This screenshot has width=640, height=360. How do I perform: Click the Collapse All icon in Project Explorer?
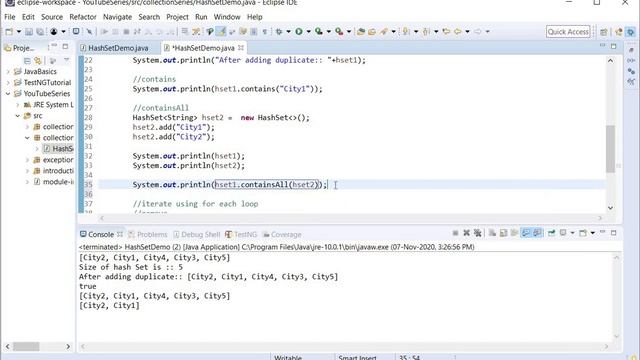click(x=27, y=61)
